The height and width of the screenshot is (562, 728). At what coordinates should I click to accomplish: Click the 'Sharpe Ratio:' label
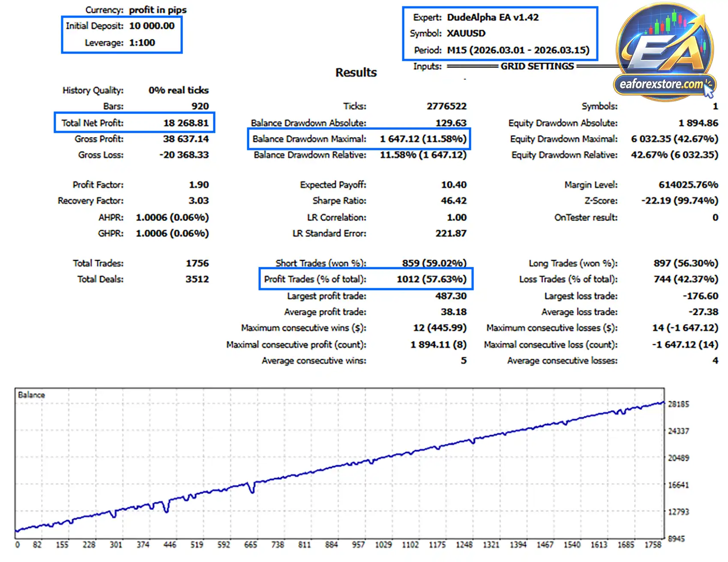[339, 200]
